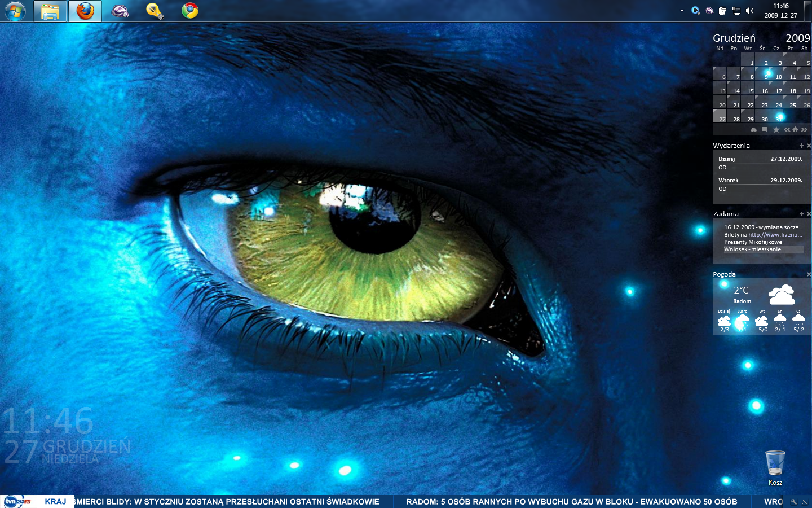The height and width of the screenshot is (508, 812).
Task: Launch the yellow key taskbar icon
Action: point(155,11)
